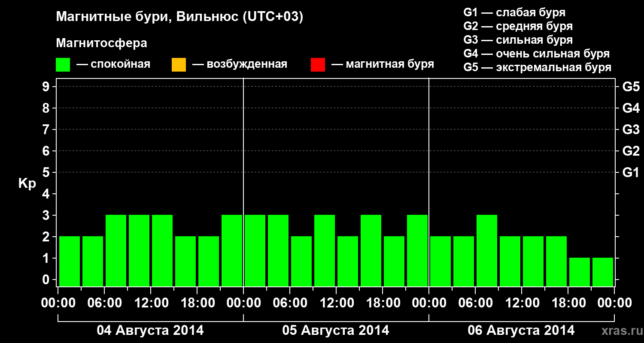Click the 12:00 time label of 05 August

(x=336, y=303)
